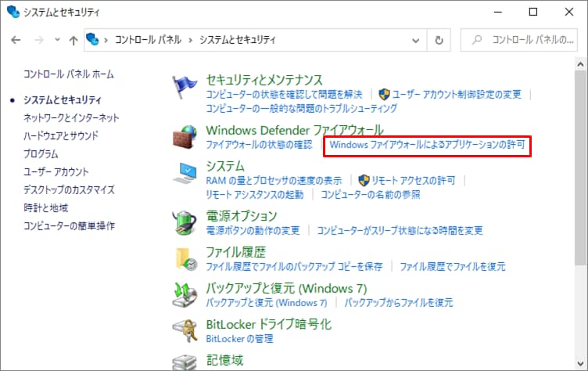588x371 pixels.
Task: Click 電源ボタンの動作の変更 link
Action: click(x=253, y=230)
